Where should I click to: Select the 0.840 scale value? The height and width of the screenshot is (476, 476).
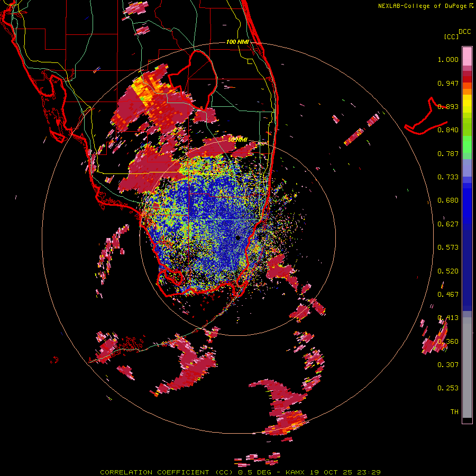point(448,130)
